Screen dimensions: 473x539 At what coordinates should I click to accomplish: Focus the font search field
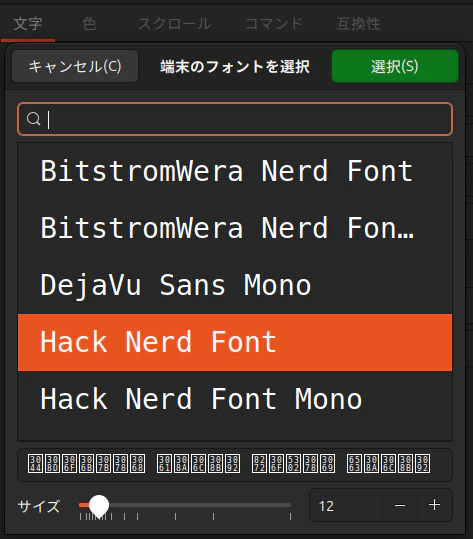(x=235, y=119)
